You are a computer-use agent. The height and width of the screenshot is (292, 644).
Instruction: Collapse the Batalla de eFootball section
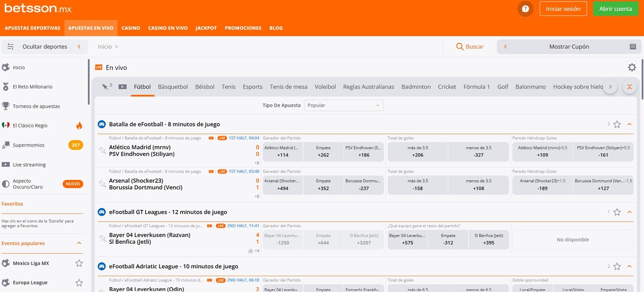pyautogui.click(x=630, y=124)
